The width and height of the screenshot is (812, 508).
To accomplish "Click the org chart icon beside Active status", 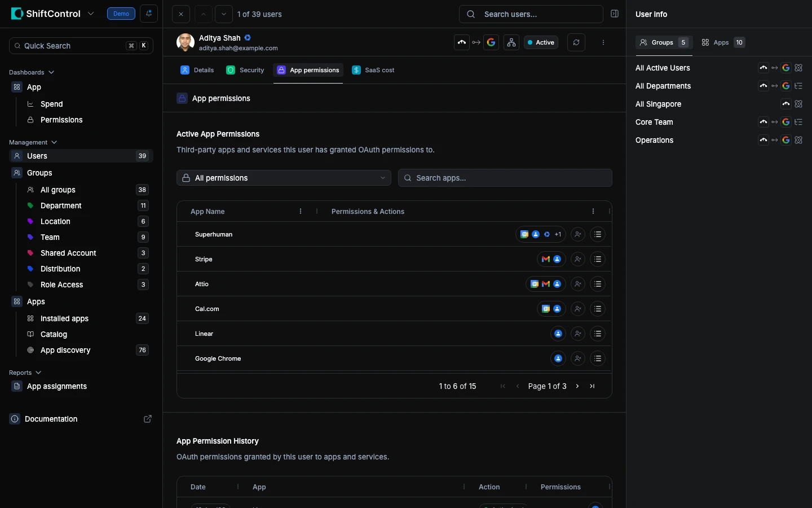I will tap(511, 42).
